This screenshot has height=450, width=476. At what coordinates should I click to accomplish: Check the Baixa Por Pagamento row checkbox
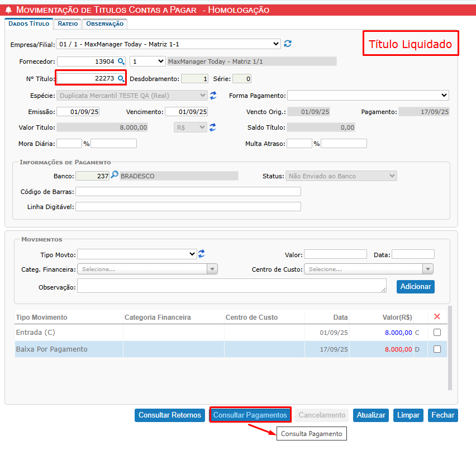[x=437, y=349]
